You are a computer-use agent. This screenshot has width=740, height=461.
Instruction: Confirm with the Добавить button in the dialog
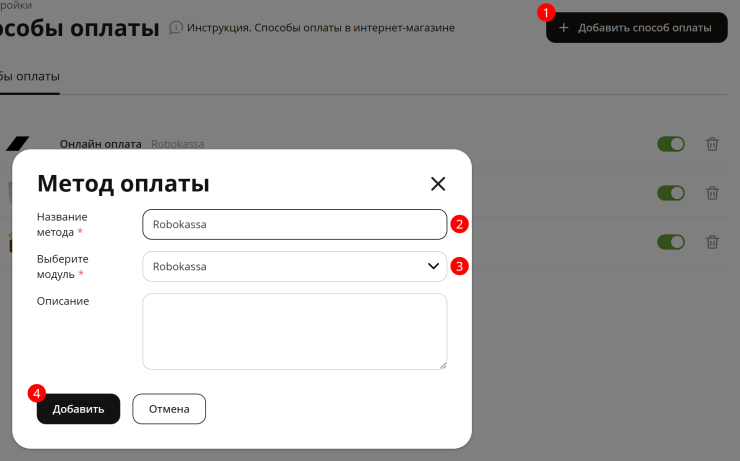pos(78,409)
